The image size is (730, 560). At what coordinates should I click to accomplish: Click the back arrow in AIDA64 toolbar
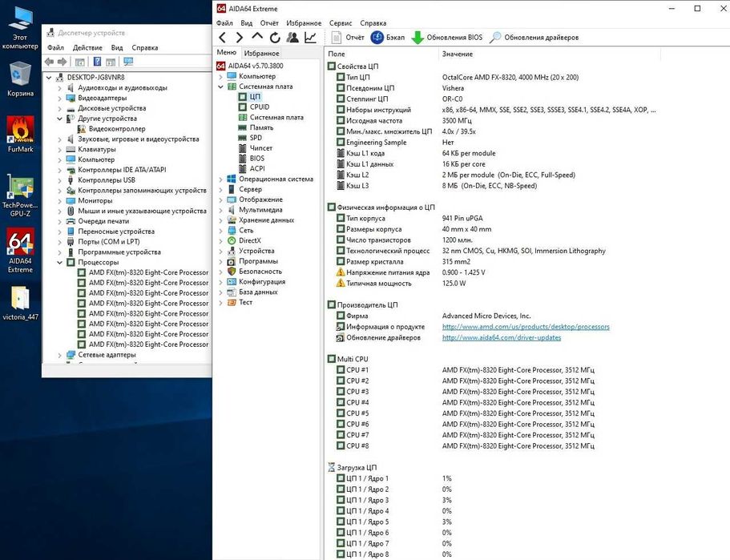tap(222, 38)
